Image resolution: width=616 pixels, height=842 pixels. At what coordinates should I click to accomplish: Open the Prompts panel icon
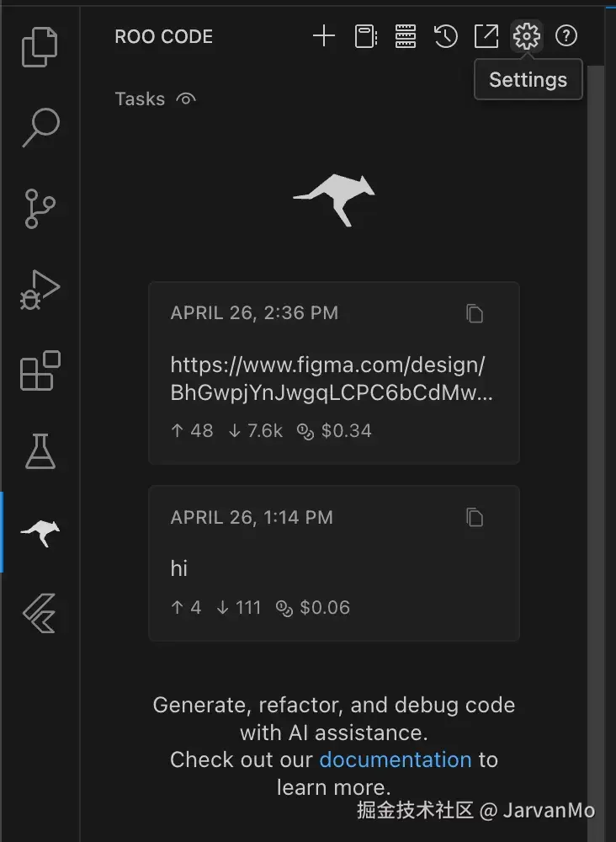click(x=365, y=36)
